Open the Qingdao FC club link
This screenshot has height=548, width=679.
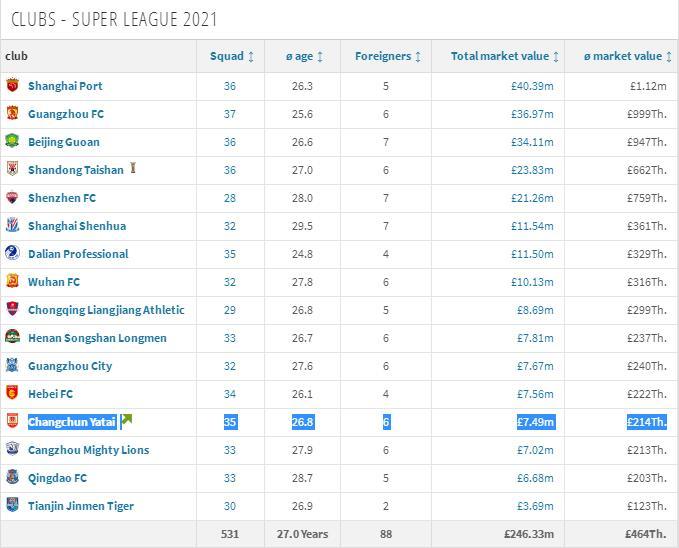click(58, 478)
